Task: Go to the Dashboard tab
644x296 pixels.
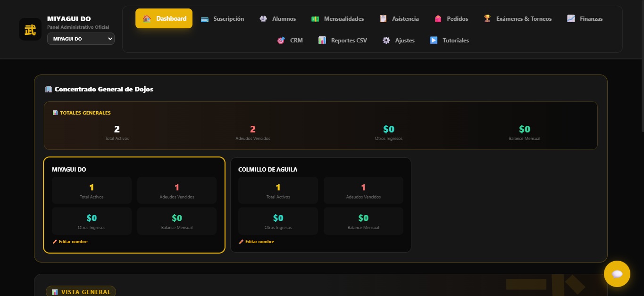Action: [x=164, y=18]
